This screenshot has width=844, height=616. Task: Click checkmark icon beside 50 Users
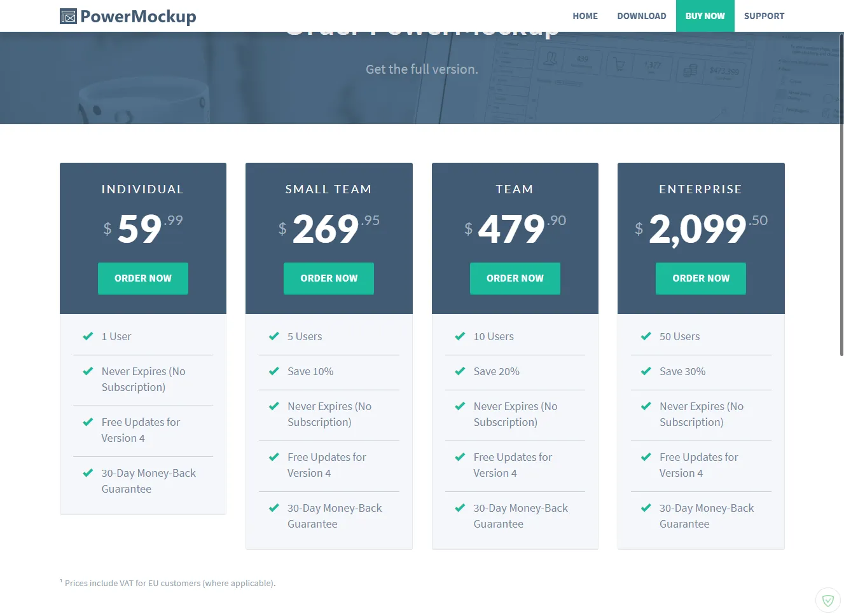click(646, 336)
